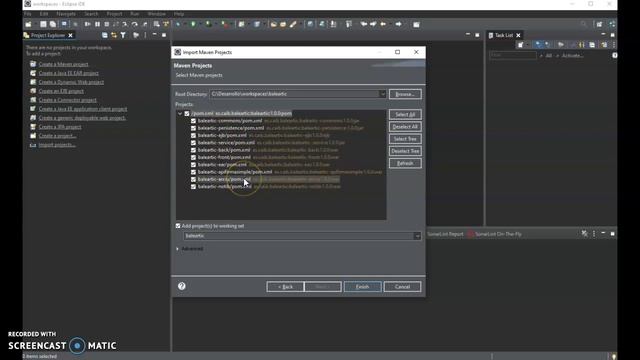
Task: Uncheck balearitc-back/pom.xml checkbox
Action: pyautogui.click(x=193, y=150)
